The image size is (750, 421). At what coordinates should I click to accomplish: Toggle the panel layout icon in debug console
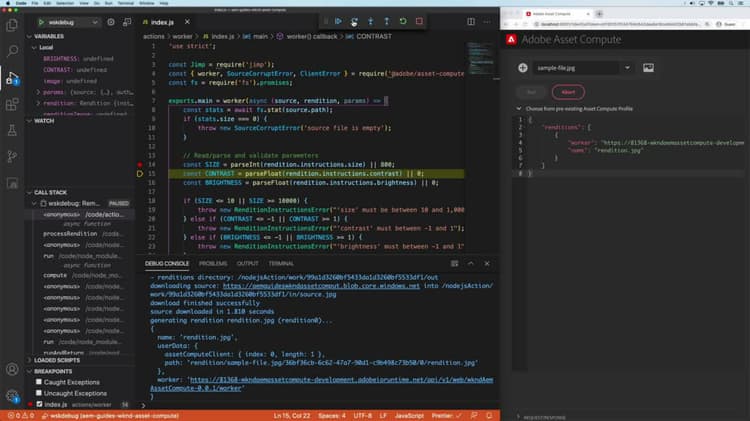click(454, 264)
